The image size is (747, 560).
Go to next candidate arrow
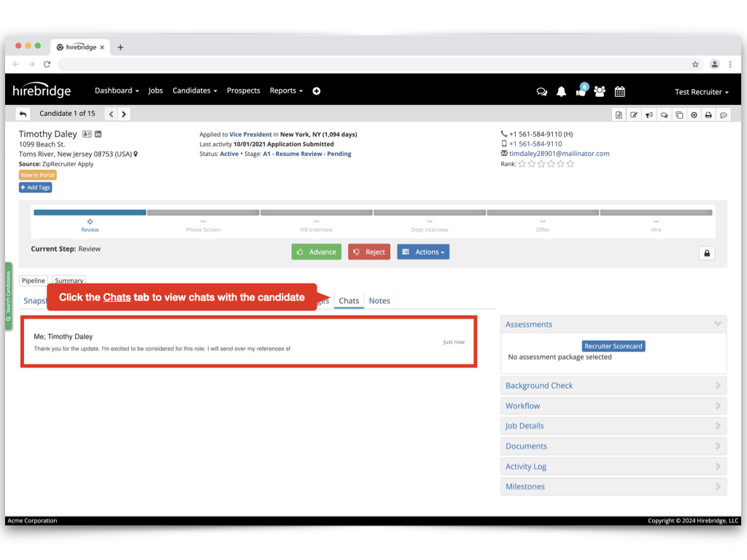124,114
